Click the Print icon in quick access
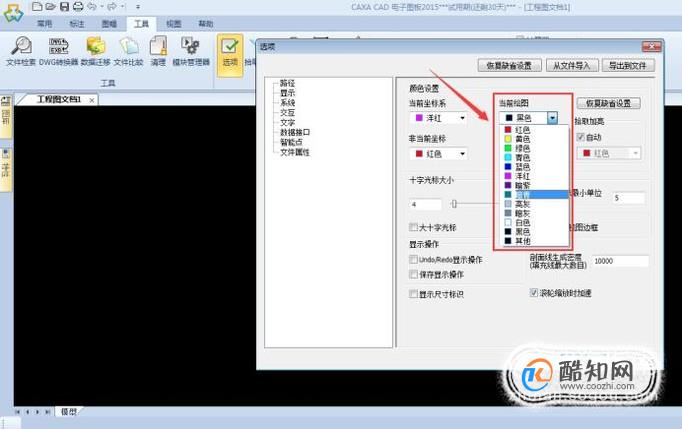 click(x=78, y=7)
